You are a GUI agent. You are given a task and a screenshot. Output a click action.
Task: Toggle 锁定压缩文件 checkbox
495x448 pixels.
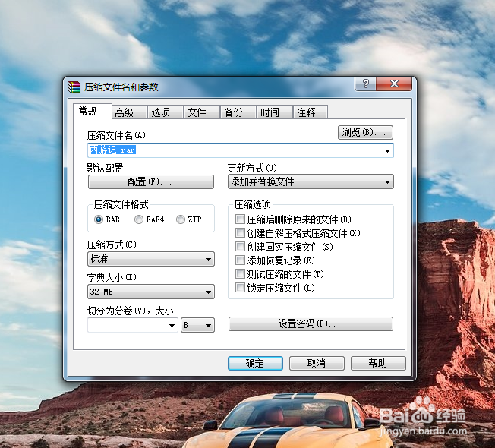coord(240,288)
